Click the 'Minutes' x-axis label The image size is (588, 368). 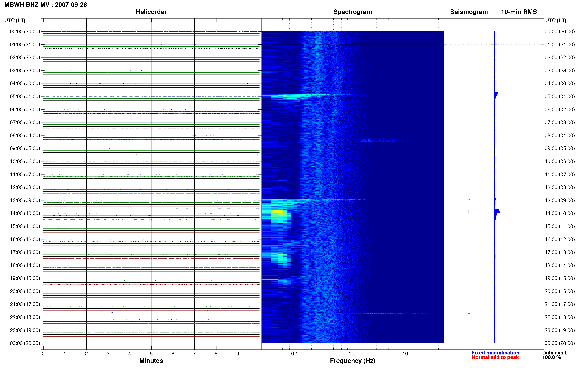pos(151,361)
